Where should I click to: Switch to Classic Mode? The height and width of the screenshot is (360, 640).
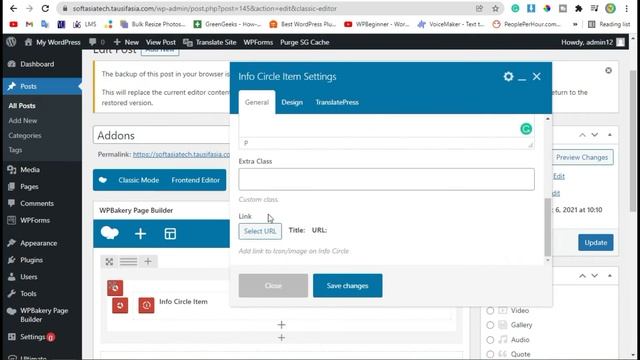[138, 180]
